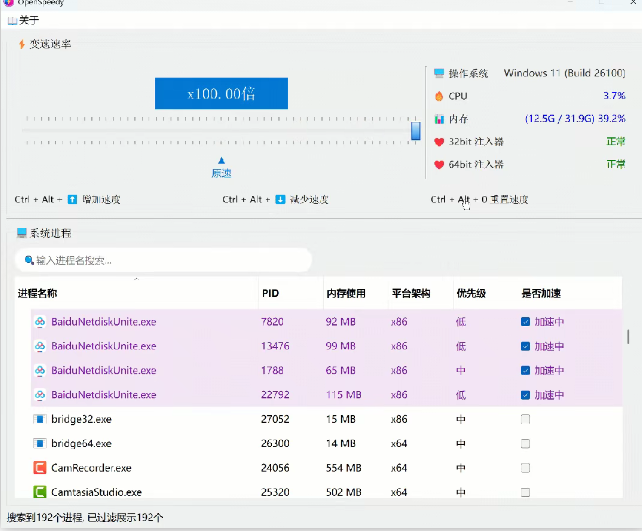642x531 pixels.
Task: Select process name CamRecorder.exe
Action: [x=91, y=468]
